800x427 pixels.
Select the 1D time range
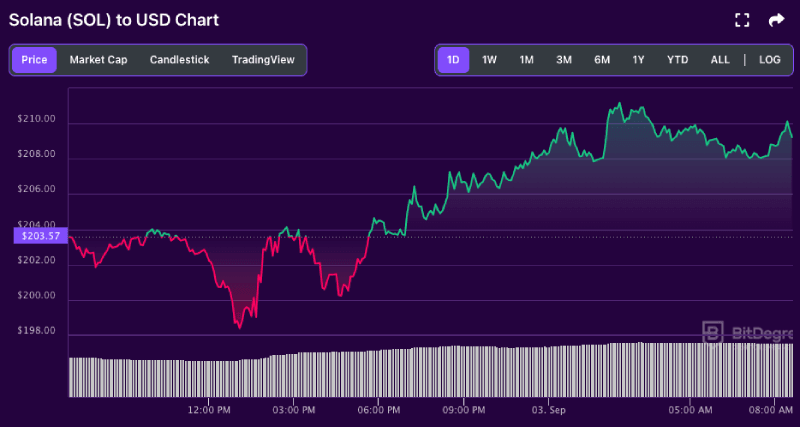[x=454, y=60]
